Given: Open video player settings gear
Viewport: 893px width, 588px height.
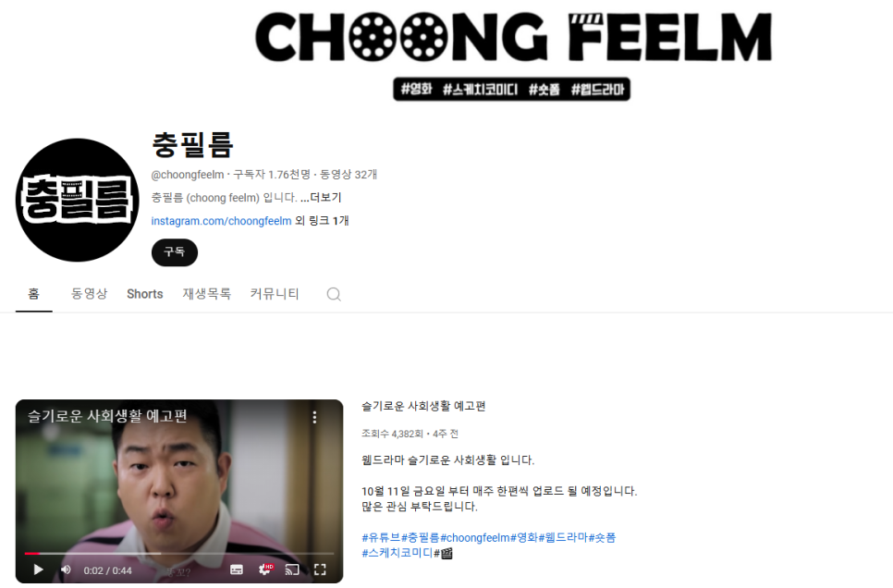Looking at the screenshot, I should [264, 570].
